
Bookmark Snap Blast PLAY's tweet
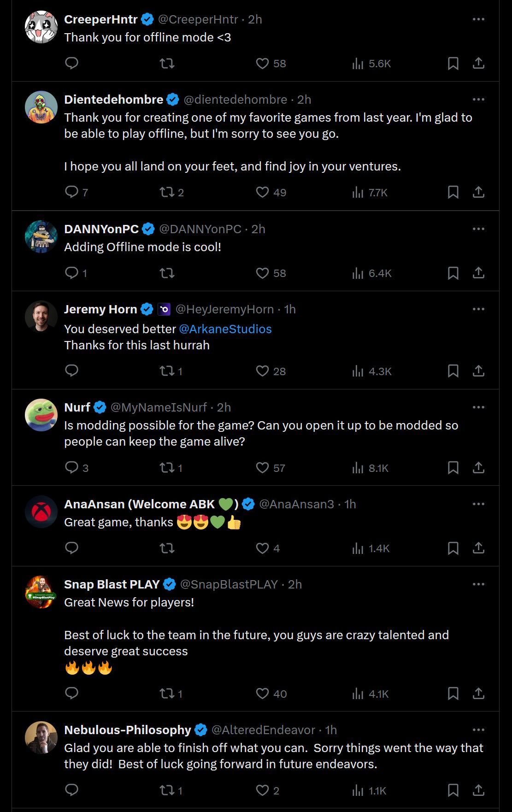tap(453, 694)
